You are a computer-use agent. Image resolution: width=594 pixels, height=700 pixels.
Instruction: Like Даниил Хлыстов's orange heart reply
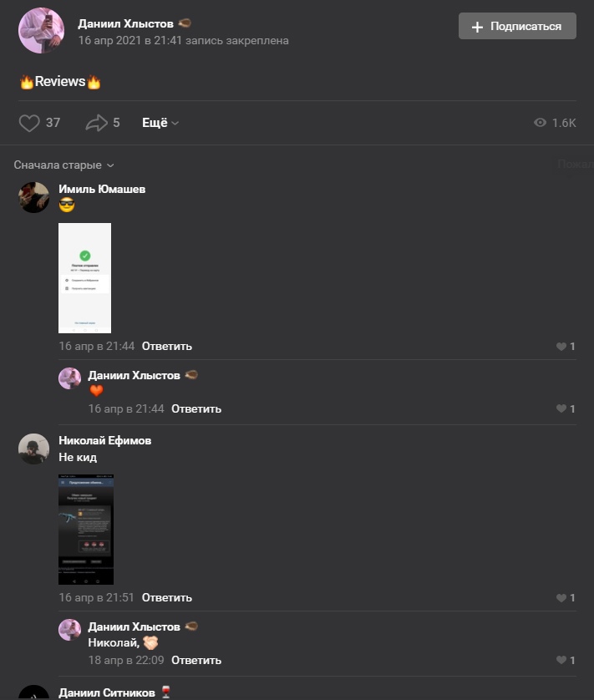click(561, 408)
